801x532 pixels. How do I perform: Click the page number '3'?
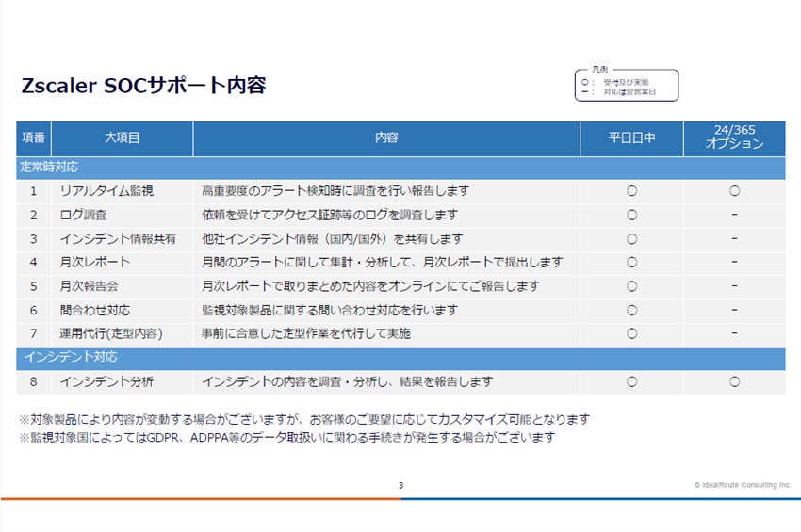coord(401,485)
